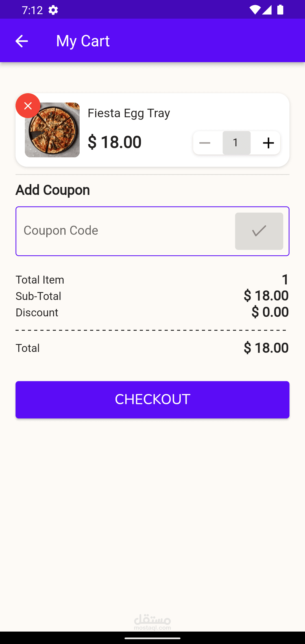Tap the My Cart title
The image size is (305, 644).
tap(83, 41)
